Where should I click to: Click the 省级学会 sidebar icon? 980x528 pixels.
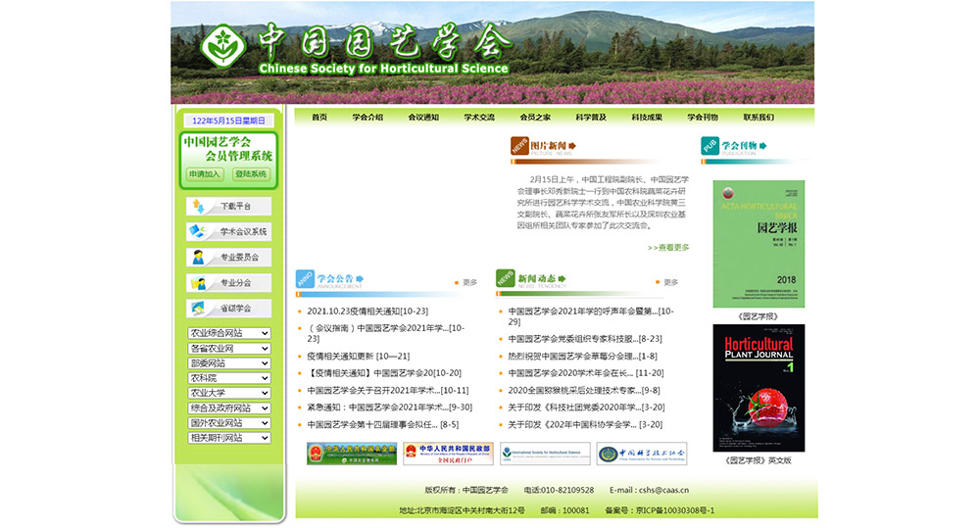click(x=198, y=308)
